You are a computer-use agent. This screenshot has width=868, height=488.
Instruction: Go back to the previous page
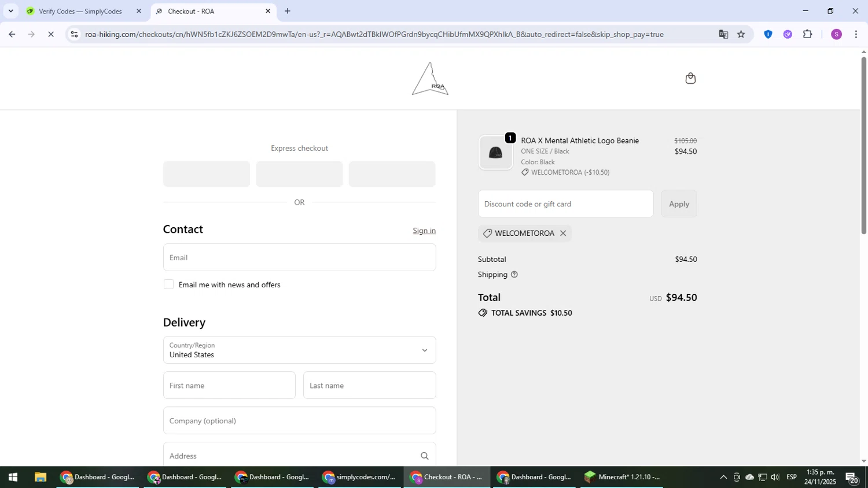coord(12,34)
